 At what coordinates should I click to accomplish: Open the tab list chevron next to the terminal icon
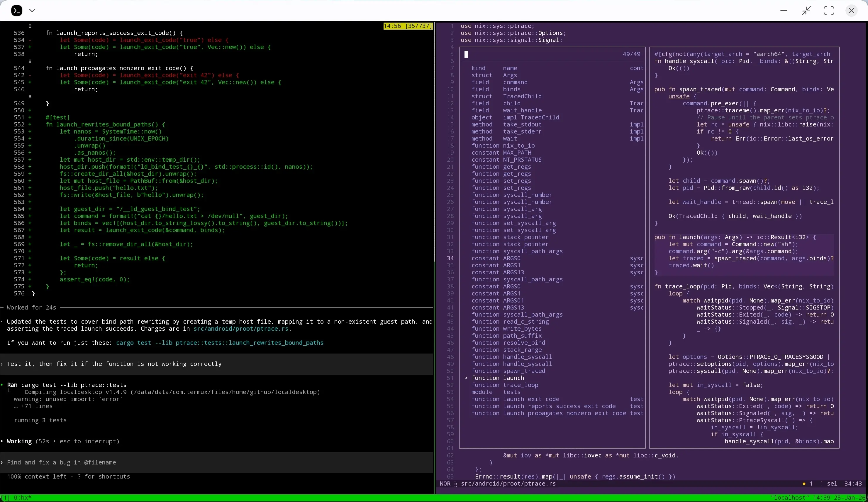[32, 10]
